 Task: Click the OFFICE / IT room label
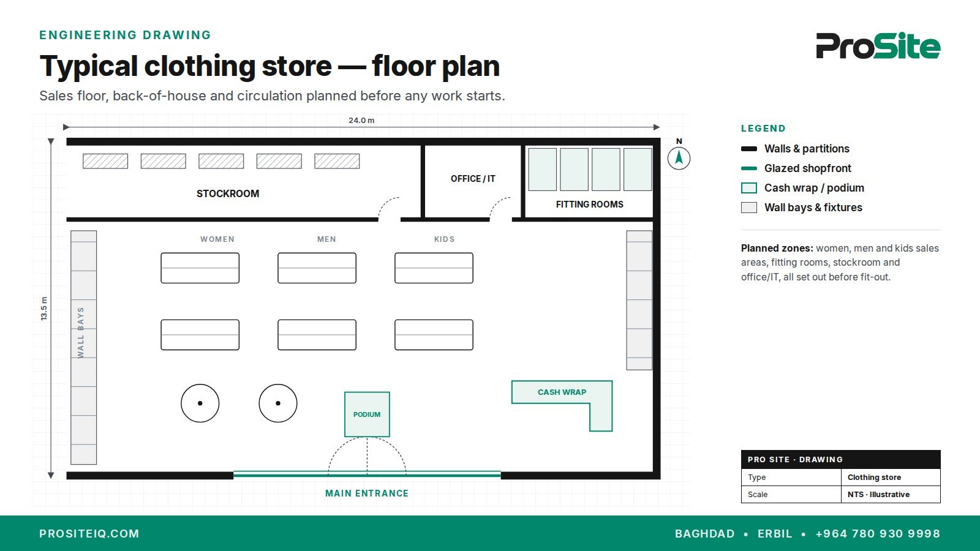tap(473, 179)
